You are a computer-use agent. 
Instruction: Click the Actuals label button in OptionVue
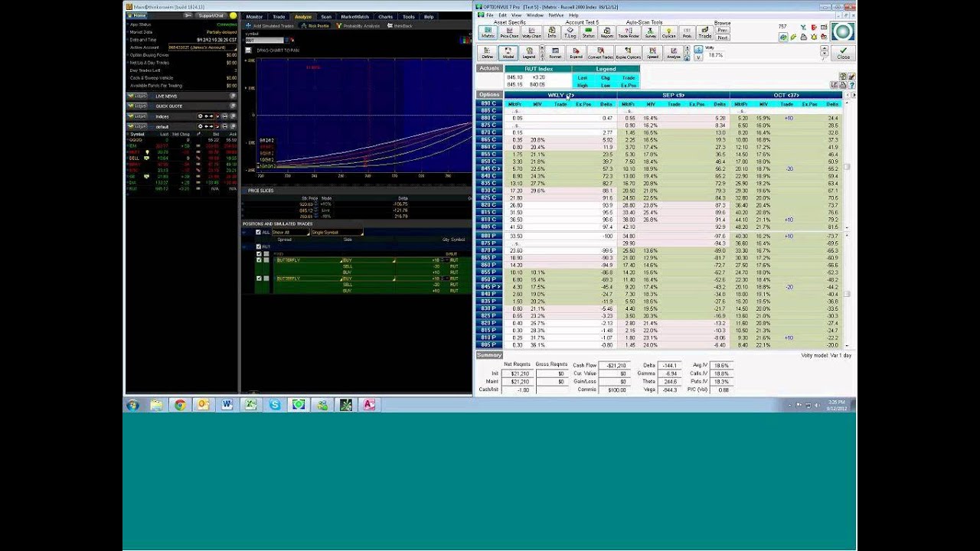[x=489, y=69]
